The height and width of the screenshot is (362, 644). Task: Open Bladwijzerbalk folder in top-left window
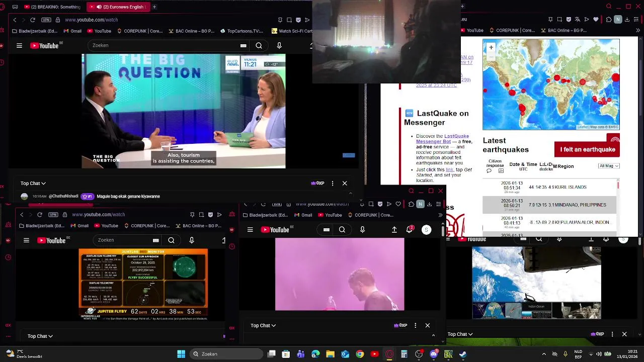[35, 31]
